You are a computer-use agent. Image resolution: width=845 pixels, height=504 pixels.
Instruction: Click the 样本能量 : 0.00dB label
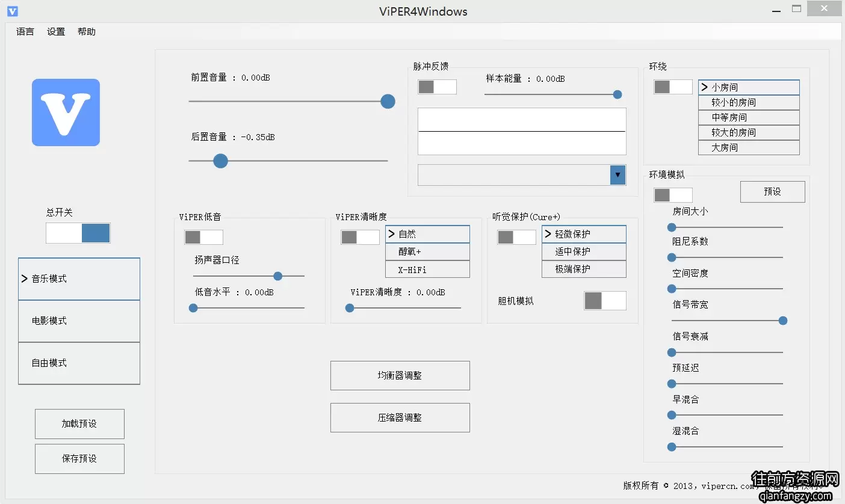click(525, 79)
